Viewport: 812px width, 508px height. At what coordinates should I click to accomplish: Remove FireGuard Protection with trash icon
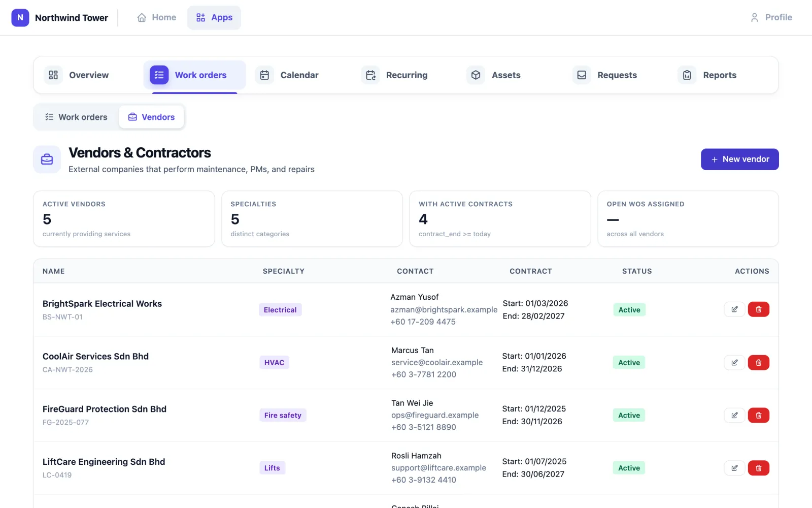tap(759, 416)
